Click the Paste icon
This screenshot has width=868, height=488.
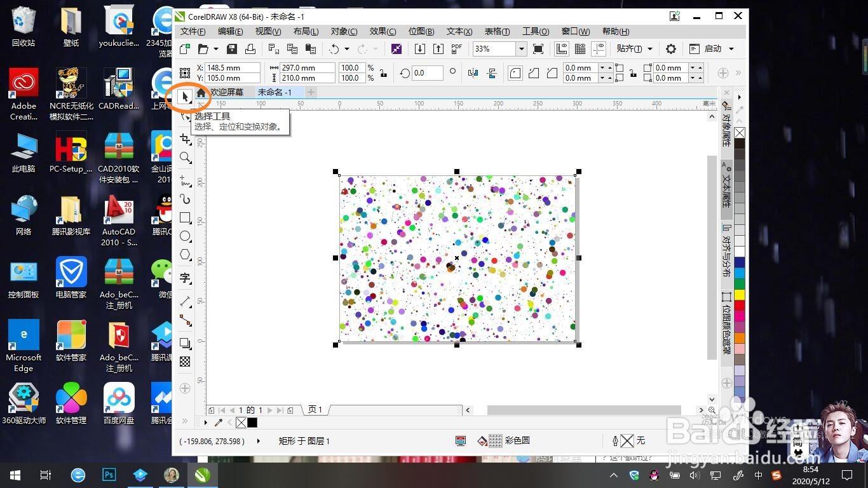point(311,49)
